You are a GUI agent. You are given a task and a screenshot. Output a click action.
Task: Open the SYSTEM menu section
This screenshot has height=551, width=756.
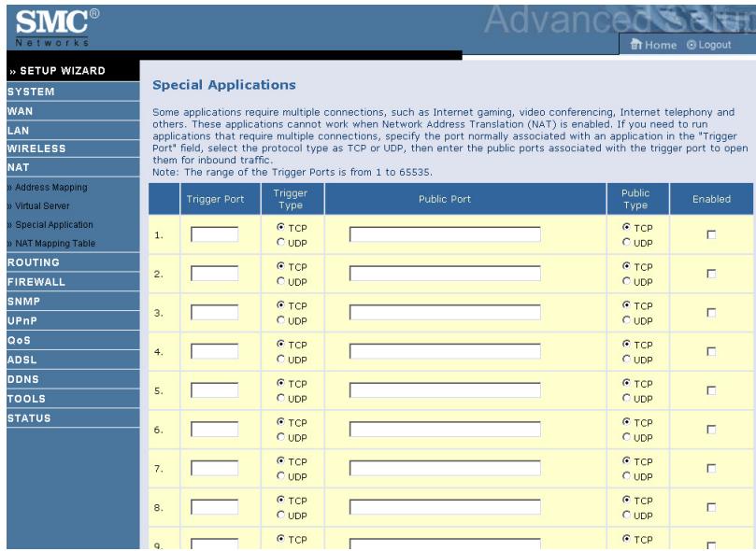[73, 92]
